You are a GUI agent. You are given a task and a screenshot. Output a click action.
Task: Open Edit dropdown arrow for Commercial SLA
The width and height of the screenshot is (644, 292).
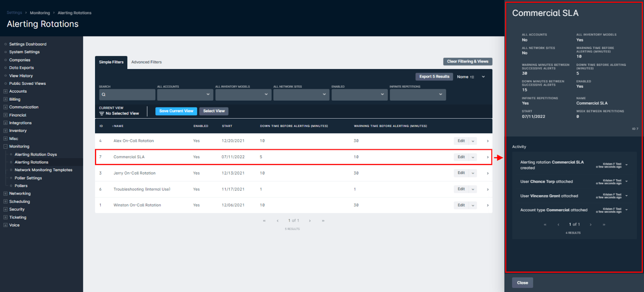(473, 157)
